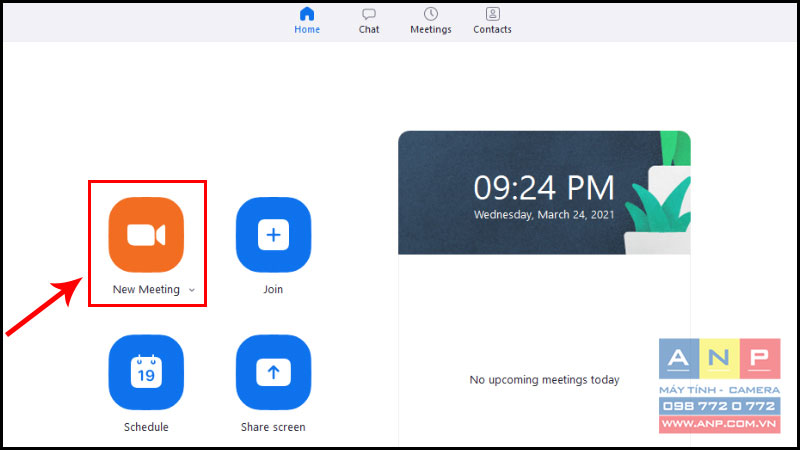The image size is (800, 450).
Task: Click the New Meeting label
Action: pyautogui.click(x=146, y=290)
